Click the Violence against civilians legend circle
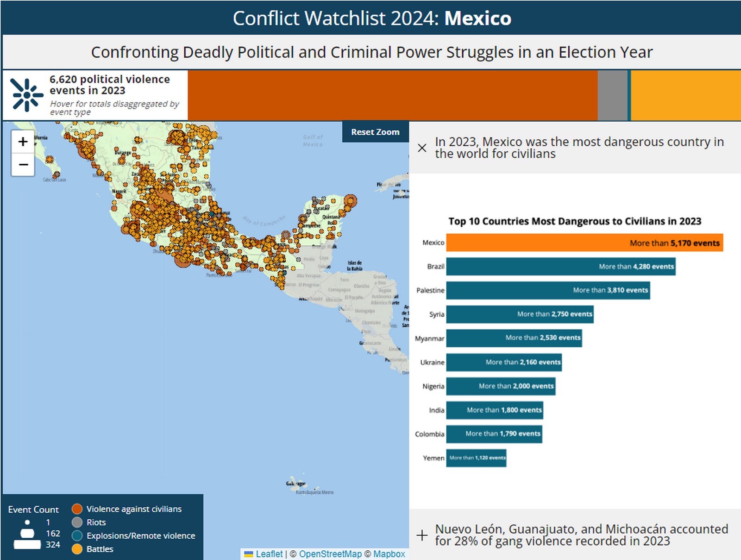741x560 pixels. point(77,509)
